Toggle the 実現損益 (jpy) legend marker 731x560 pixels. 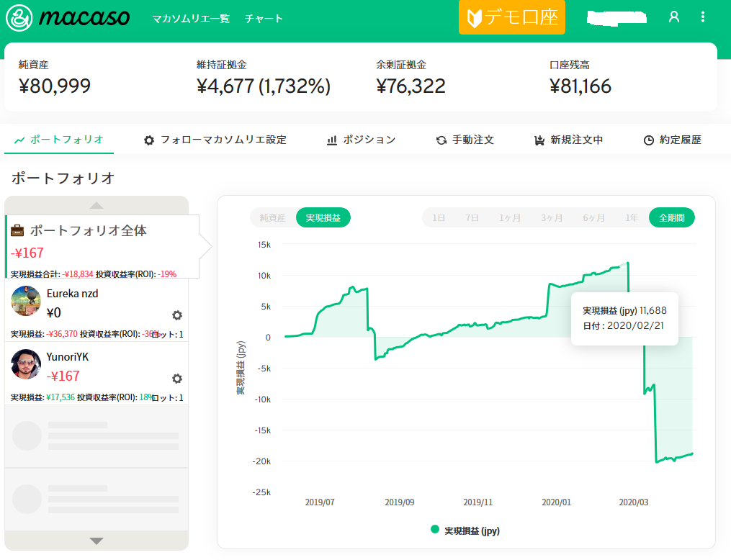[435, 530]
